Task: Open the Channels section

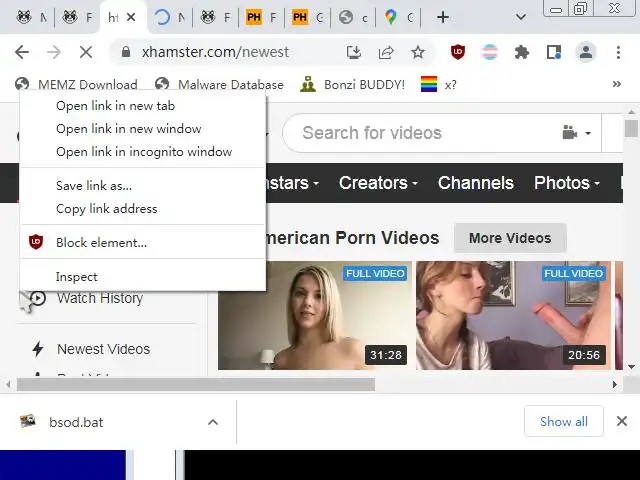Action: coord(476,183)
